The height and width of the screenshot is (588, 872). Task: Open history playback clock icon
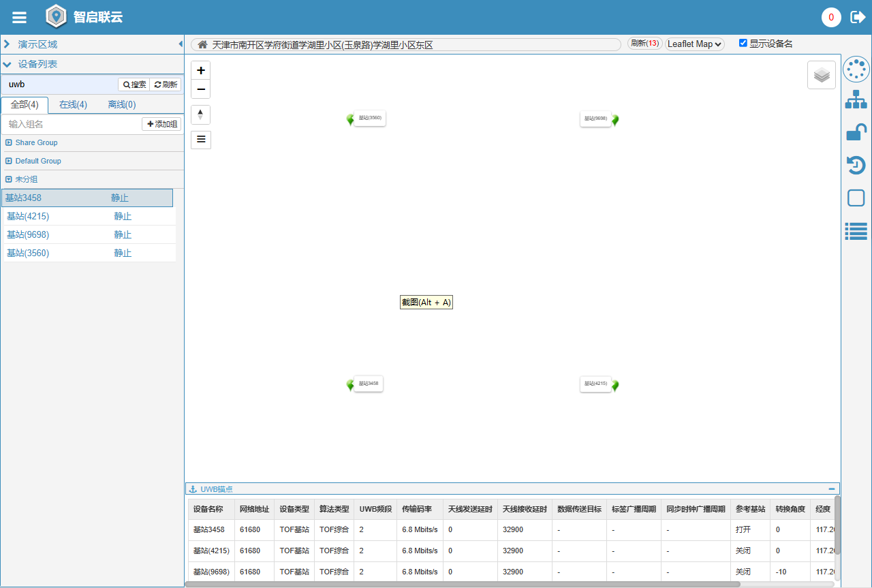click(856, 165)
